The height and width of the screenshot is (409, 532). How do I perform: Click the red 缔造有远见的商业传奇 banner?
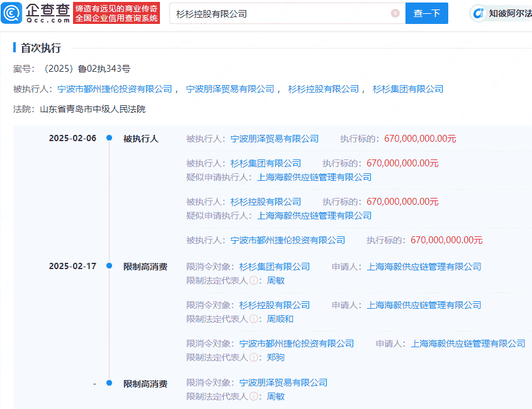tap(116, 14)
